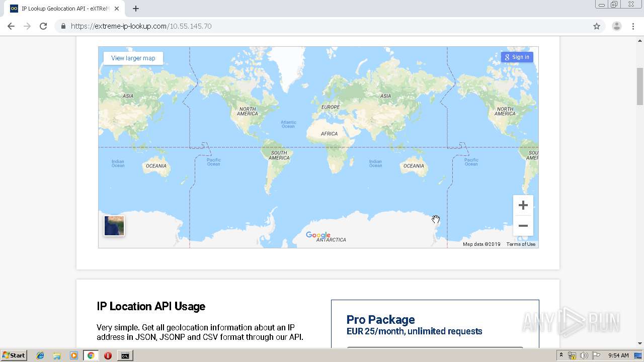Click the scrollbar down arrow
Screen dimensions: 644x362
[640, 343]
